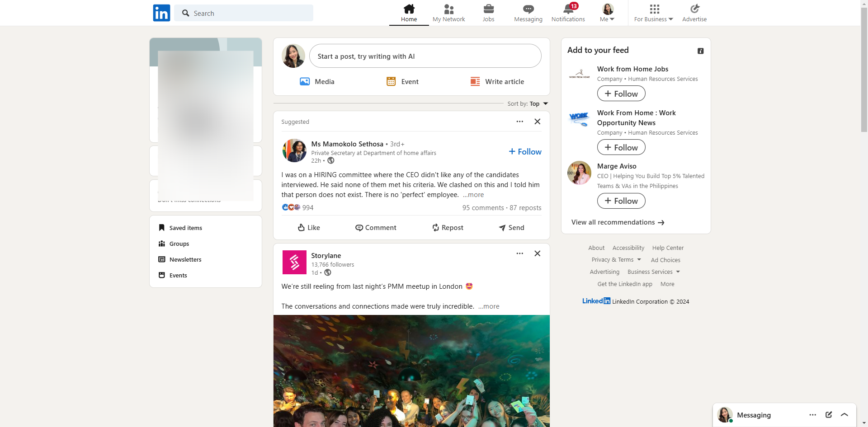Open the Accessibility footer link

point(628,248)
